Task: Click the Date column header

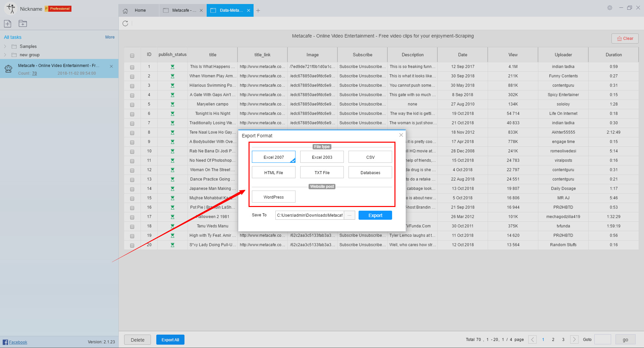Action: point(463,55)
